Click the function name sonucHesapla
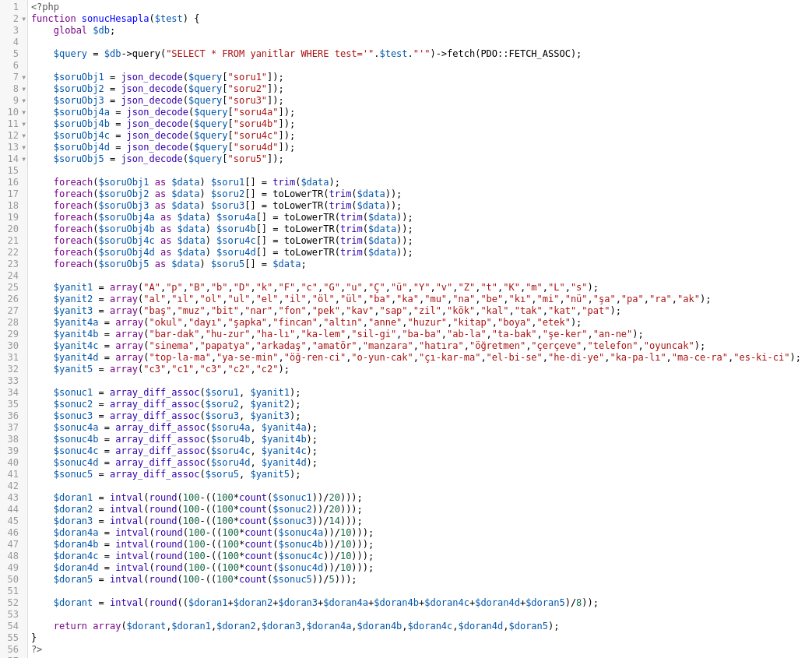812x658 pixels. [115, 19]
